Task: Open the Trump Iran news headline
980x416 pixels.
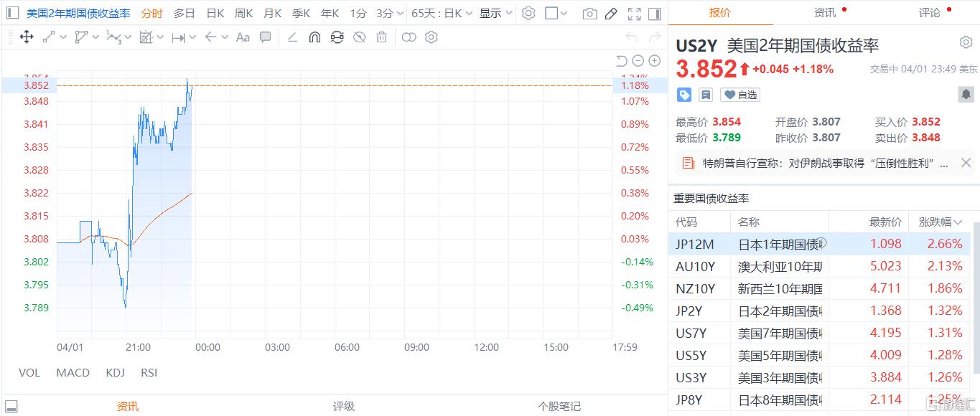Action: (815, 164)
